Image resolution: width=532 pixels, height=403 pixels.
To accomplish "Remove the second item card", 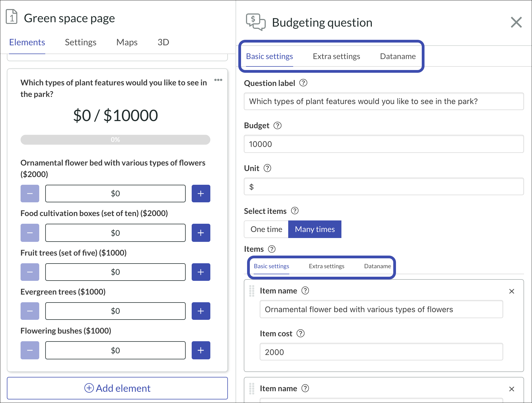I will [x=512, y=389].
